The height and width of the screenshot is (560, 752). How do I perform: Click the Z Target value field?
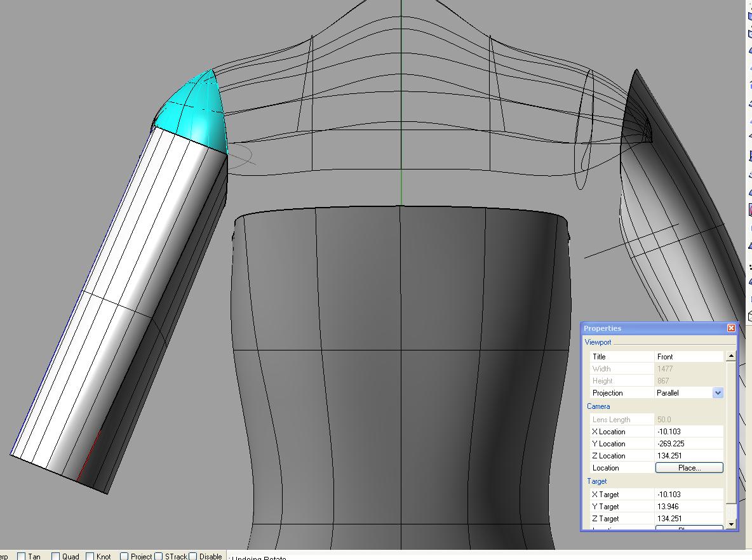click(688, 519)
